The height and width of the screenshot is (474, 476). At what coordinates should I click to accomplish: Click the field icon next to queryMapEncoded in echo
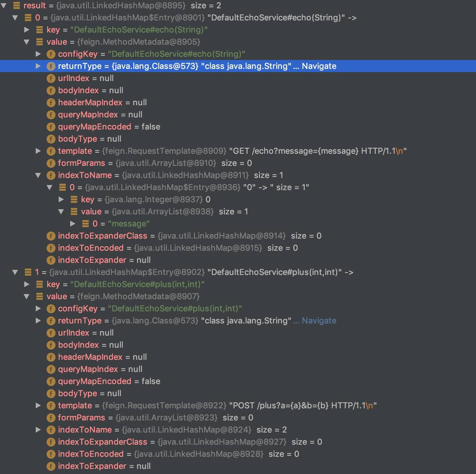51,127
